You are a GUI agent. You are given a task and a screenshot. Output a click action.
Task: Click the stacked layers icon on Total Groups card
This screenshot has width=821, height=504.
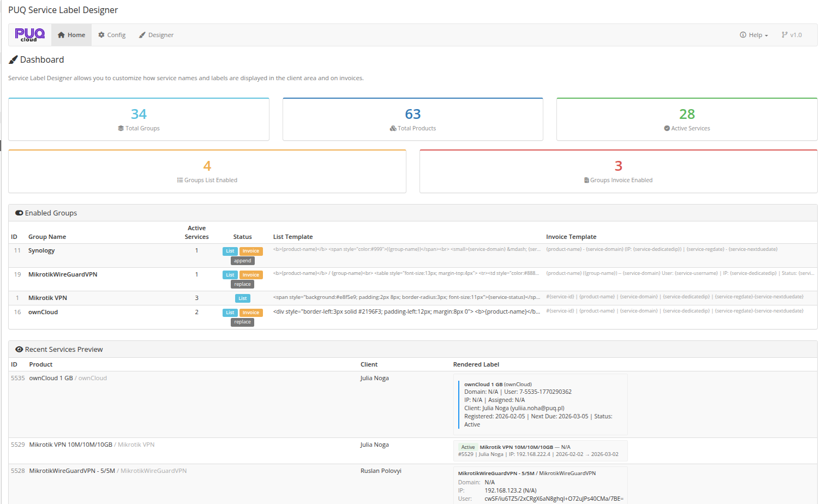[121, 128]
